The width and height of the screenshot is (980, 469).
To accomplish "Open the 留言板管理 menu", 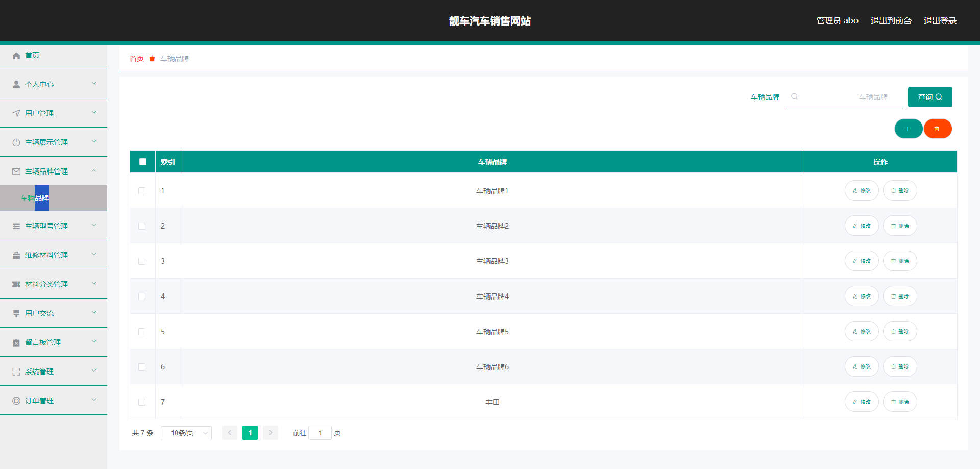I will coord(54,342).
